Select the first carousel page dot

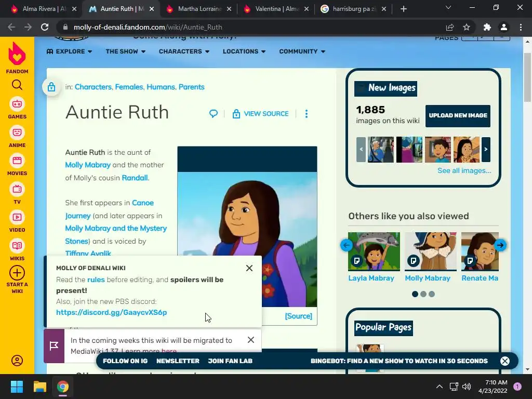[x=415, y=294]
